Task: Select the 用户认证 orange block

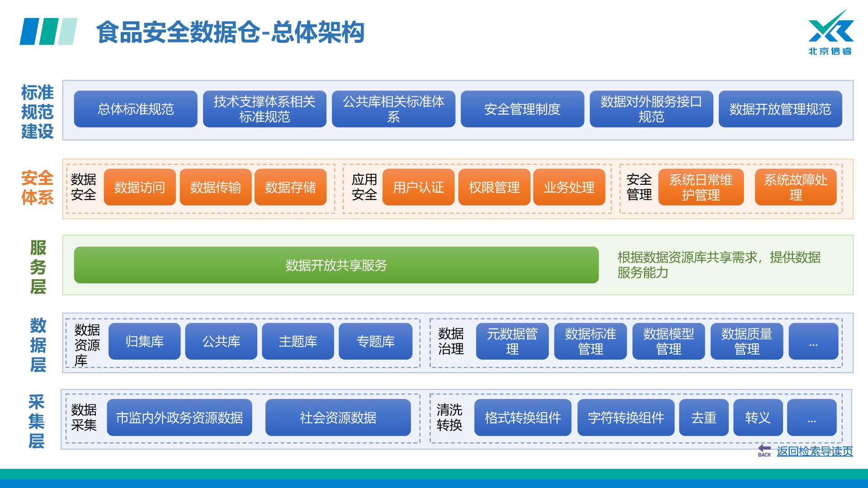Action: (418, 187)
